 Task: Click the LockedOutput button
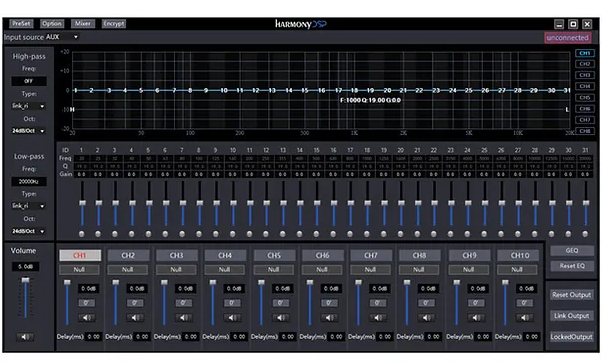coord(571,337)
